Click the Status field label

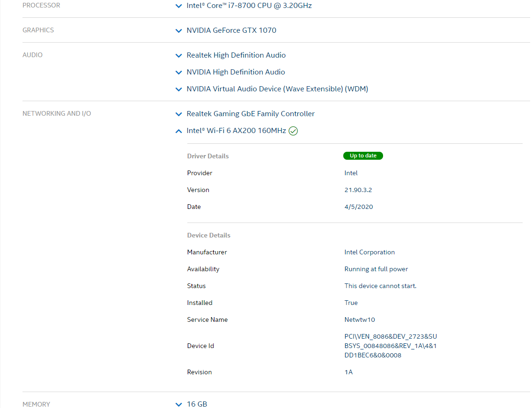pyautogui.click(x=196, y=286)
